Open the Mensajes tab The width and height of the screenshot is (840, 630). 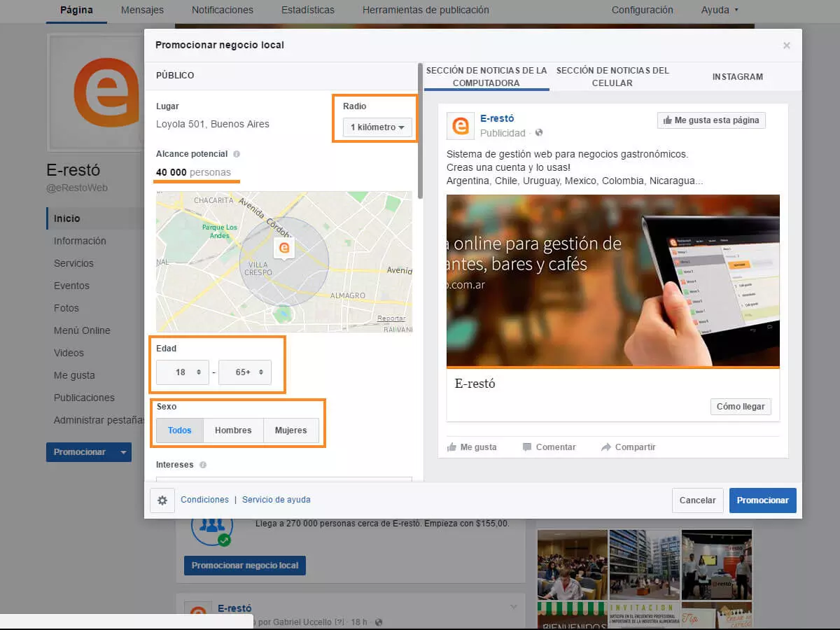pyautogui.click(x=142, y=10)
